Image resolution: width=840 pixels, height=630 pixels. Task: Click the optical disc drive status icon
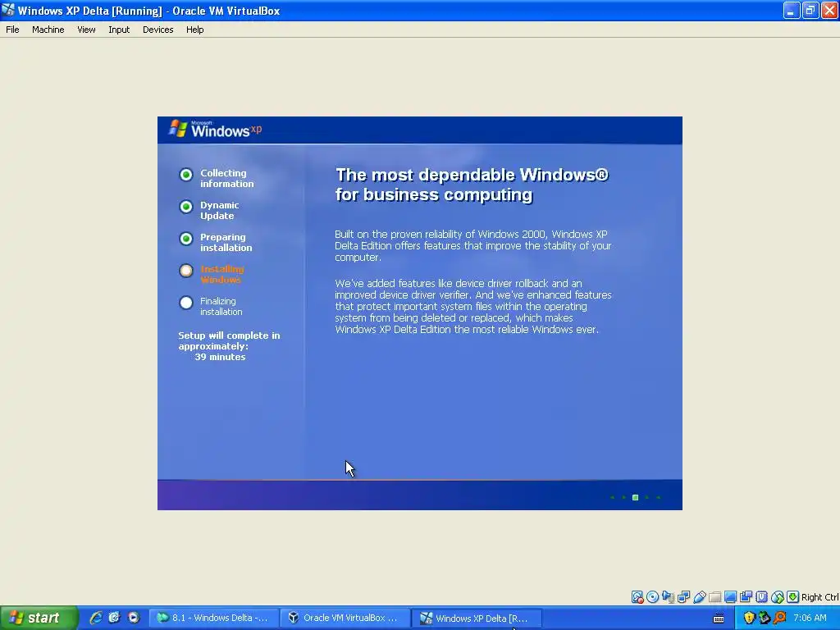[652, 597]
